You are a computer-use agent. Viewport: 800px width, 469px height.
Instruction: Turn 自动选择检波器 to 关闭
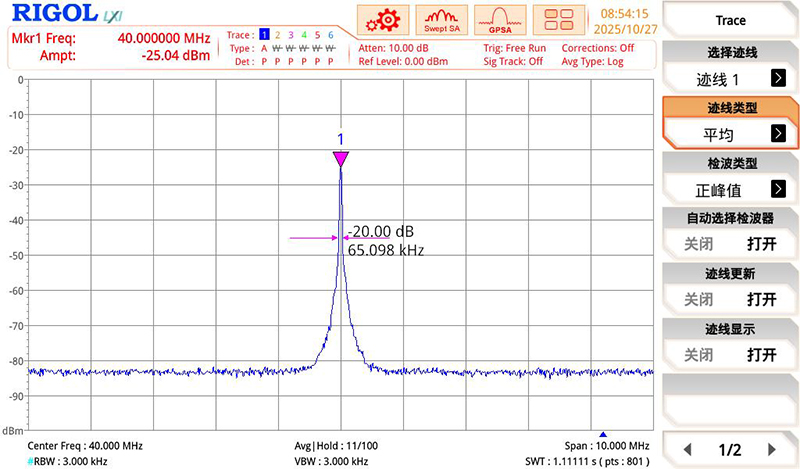[x=698, y=243]
